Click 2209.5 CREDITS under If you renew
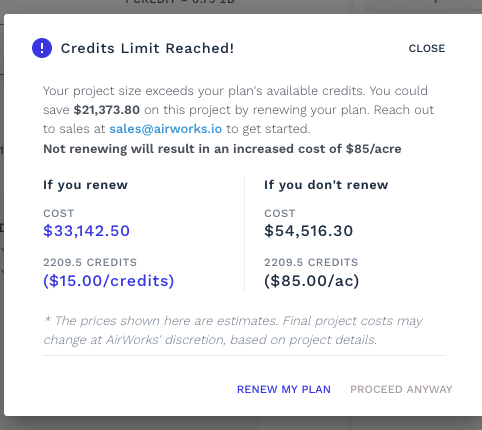Viewport: 482px width, 430px height. (x=90, y=262)
